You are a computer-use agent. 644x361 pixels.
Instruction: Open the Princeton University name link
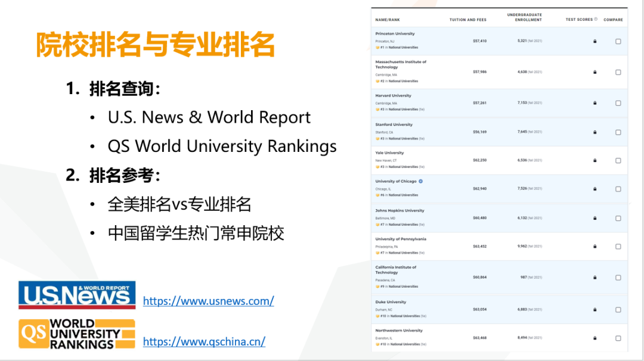pos(395,33)
